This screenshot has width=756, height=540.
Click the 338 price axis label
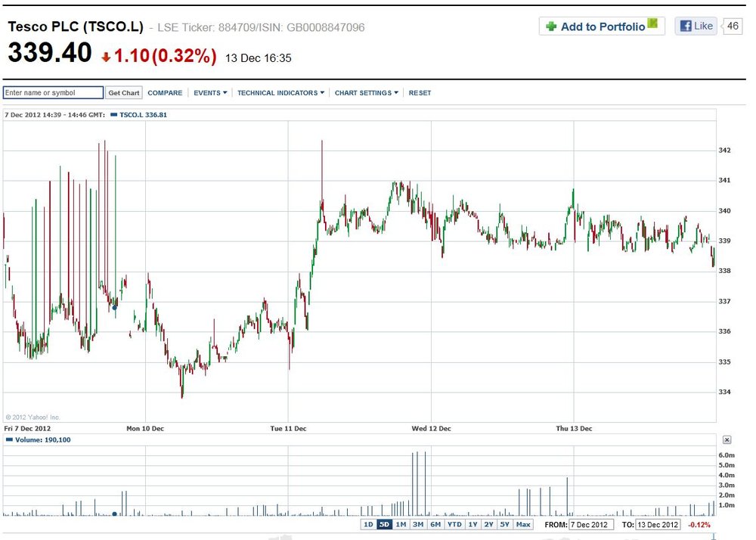[725, 271]
